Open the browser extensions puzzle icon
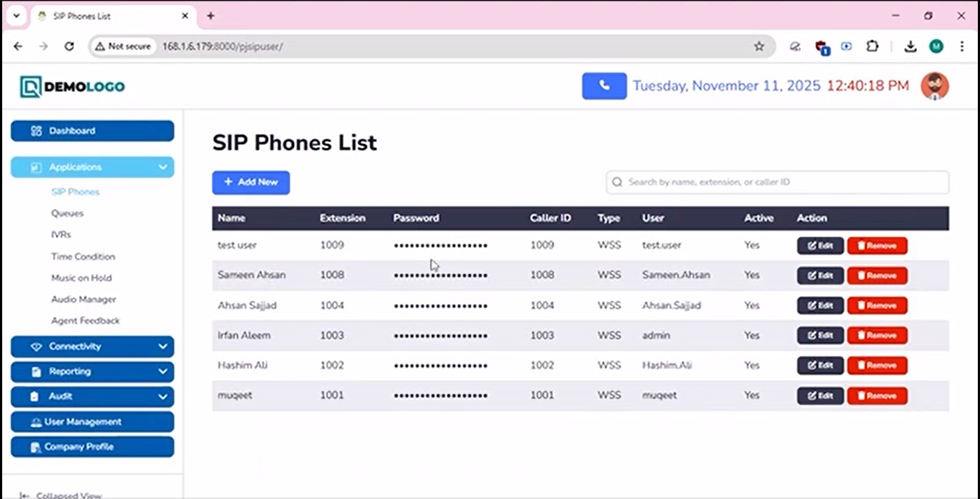Viewport: 980px width, 499px height. point(873,46)
